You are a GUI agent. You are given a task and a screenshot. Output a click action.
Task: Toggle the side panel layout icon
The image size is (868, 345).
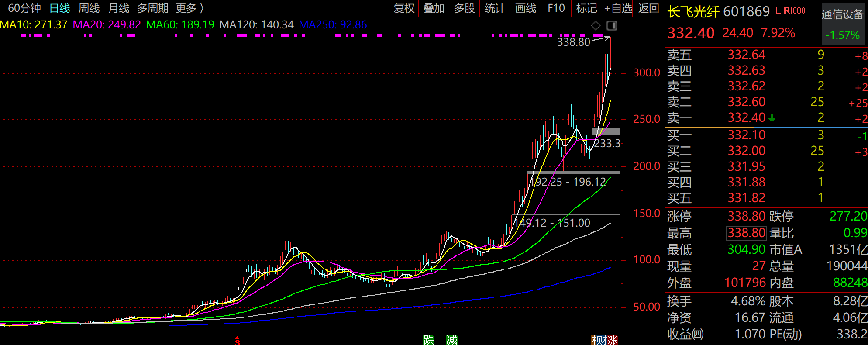[x=612, y=26]
